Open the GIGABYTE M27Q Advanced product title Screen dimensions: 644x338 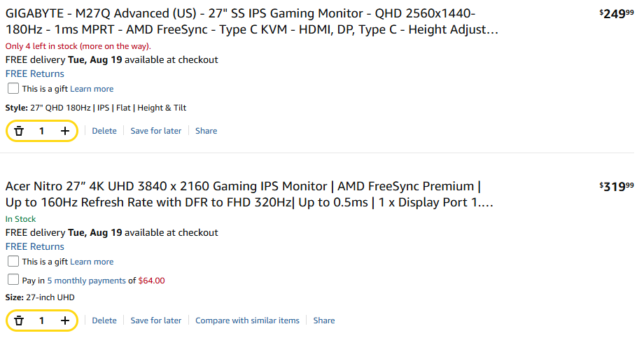tap(251, 22)
